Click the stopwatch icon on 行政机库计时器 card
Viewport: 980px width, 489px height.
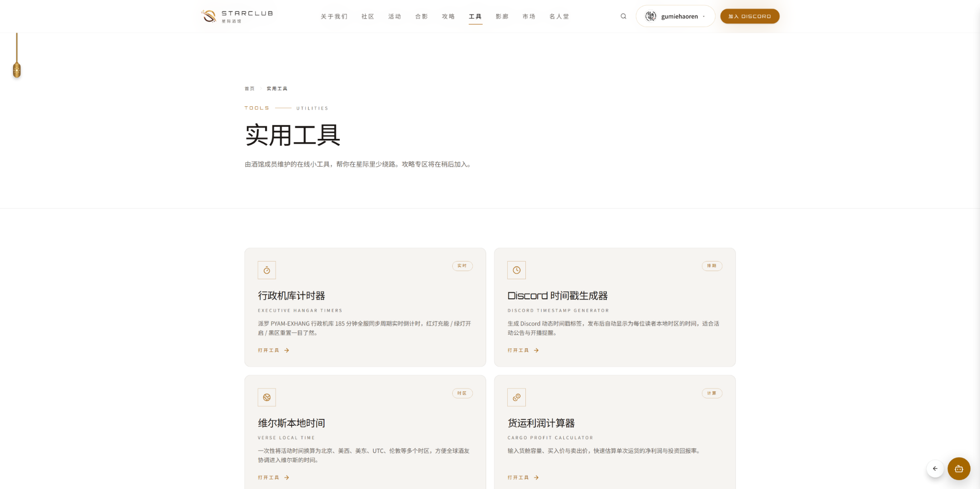pos(267,270)
